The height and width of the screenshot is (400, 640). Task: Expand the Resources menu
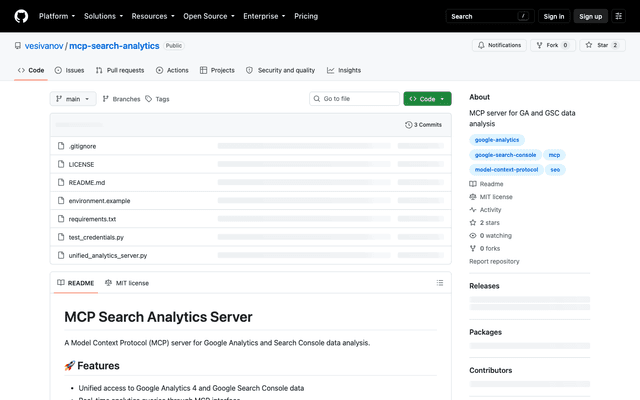tap(153, 16)
